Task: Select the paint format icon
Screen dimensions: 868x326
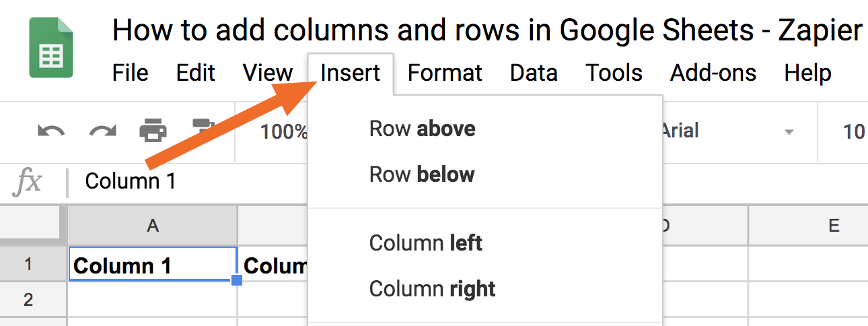Action: coord(201,127)
